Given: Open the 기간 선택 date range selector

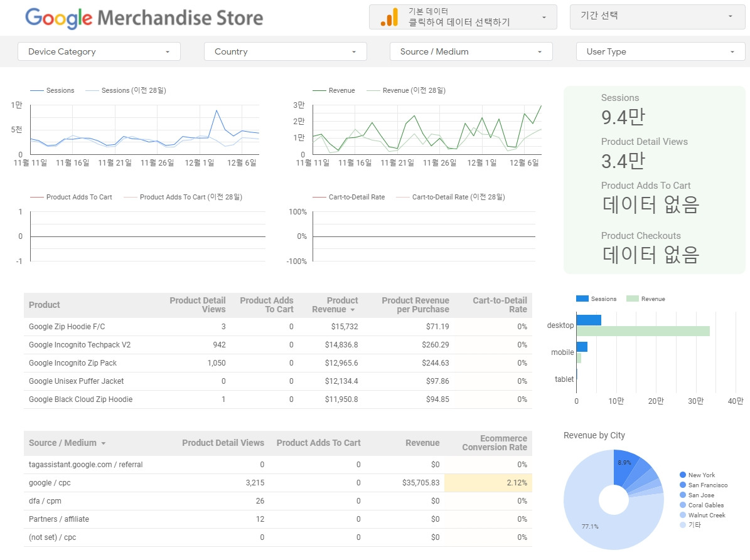Looking at the screenshot, I should pyautogui.click(x=657, y=17).
